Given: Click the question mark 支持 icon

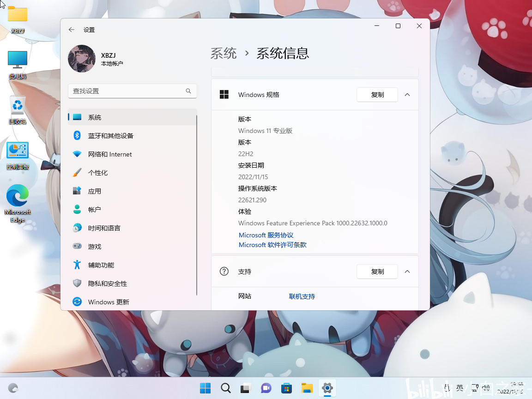Looking at the screenshot, I should click(224, 271).
